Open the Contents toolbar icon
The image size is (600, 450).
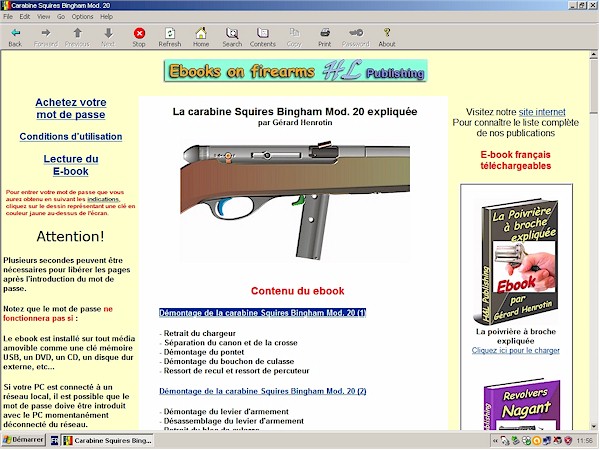(263, 33)
